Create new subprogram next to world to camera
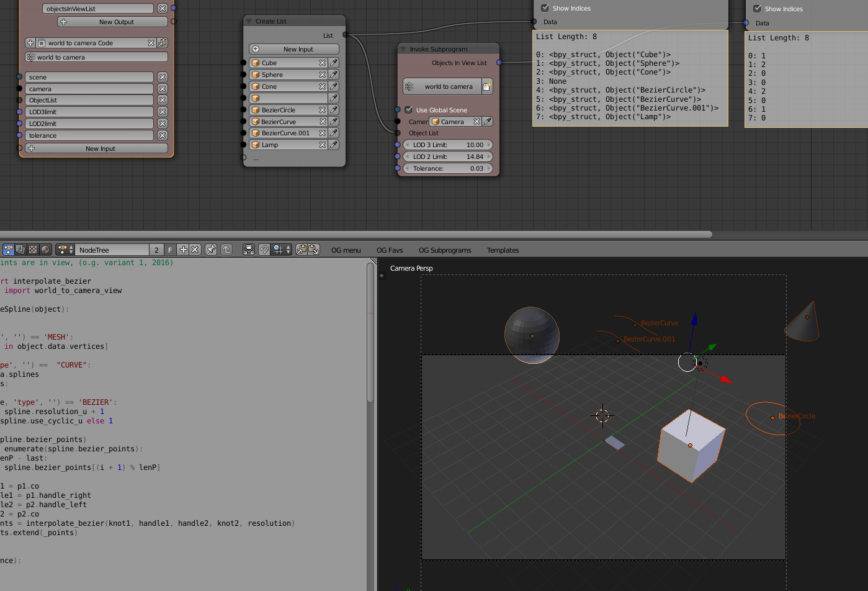Screen dimensions: 868x591 click(x=487, y=87)
